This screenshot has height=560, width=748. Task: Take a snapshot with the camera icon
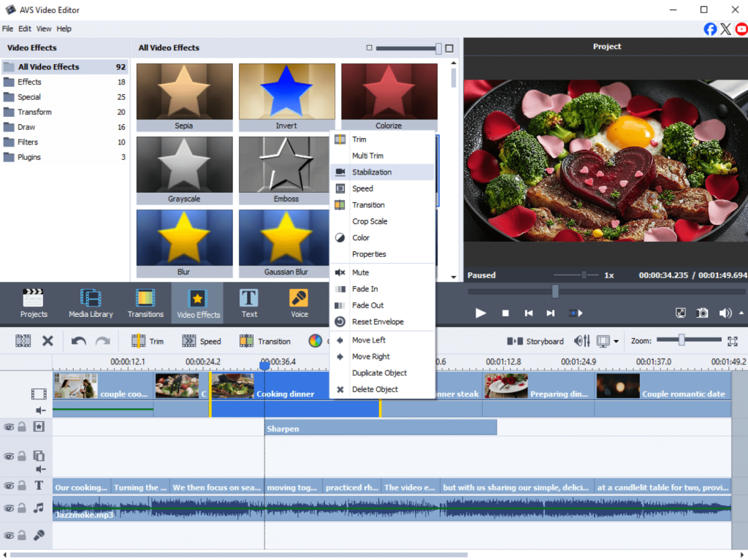click(x=702, y=312)
